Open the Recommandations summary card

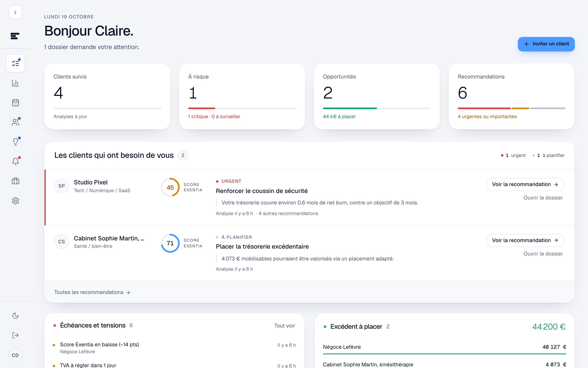click(511, 96)
